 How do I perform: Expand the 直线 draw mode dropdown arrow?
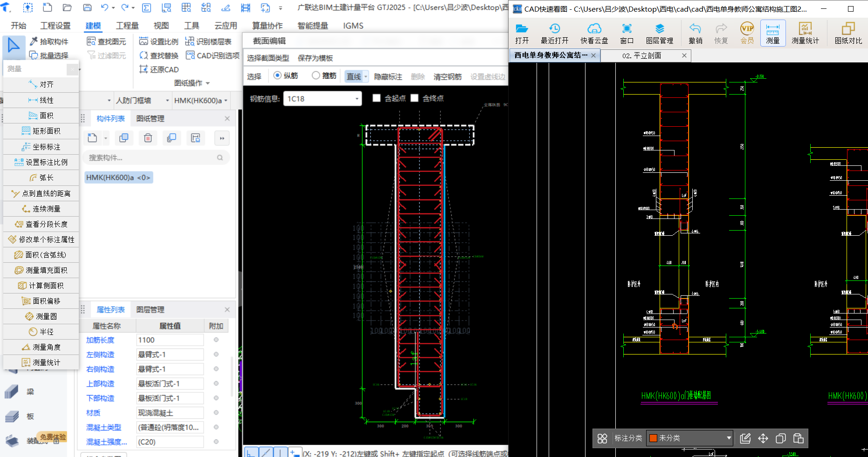(x=366, y=76)
